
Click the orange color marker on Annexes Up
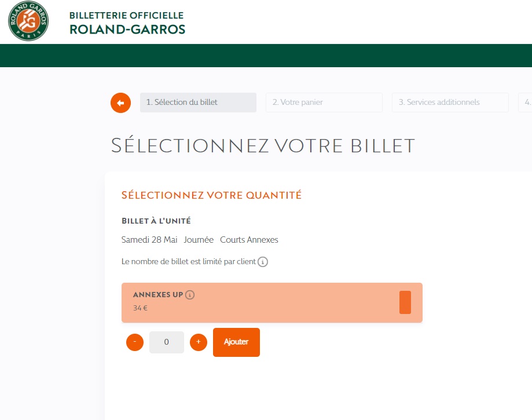pyautogui.click(x=405, y=302)
